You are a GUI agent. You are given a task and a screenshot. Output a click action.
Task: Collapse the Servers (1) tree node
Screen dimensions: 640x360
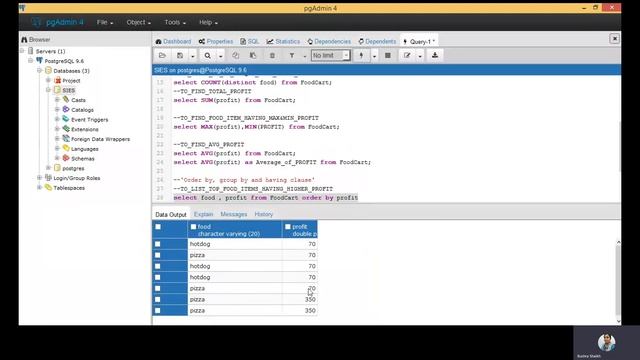click(22, 51)
